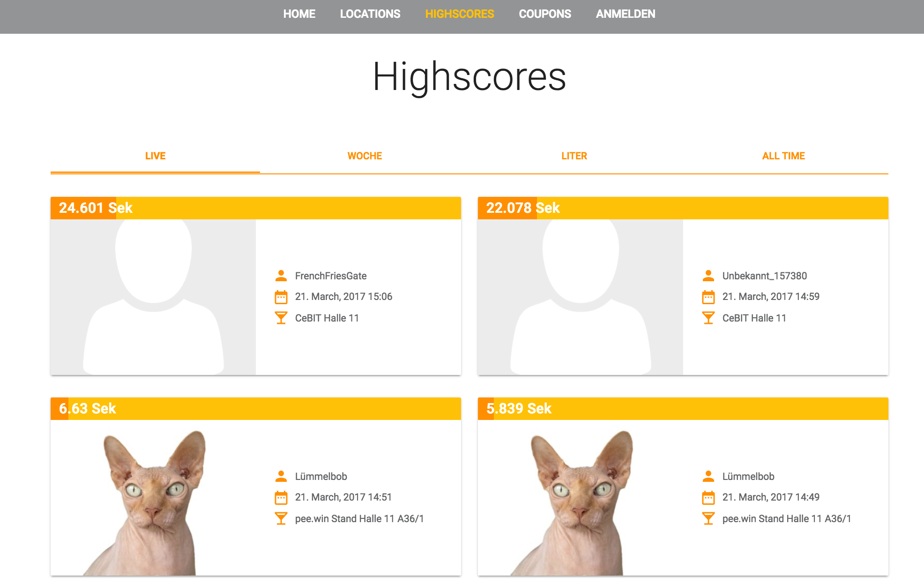This screenshot has width=924, height=584.
Task: Click cocktail glass icon in 24.601 Sek card
Action: click(x=281, y=318)
